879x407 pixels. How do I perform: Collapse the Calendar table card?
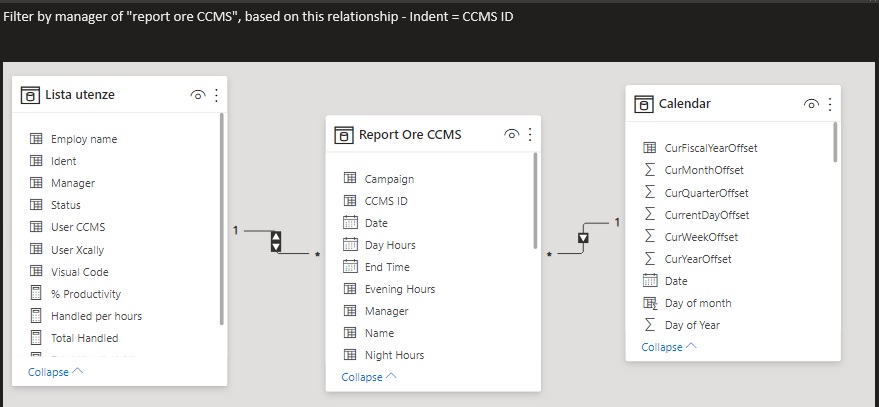coord(669,346)
